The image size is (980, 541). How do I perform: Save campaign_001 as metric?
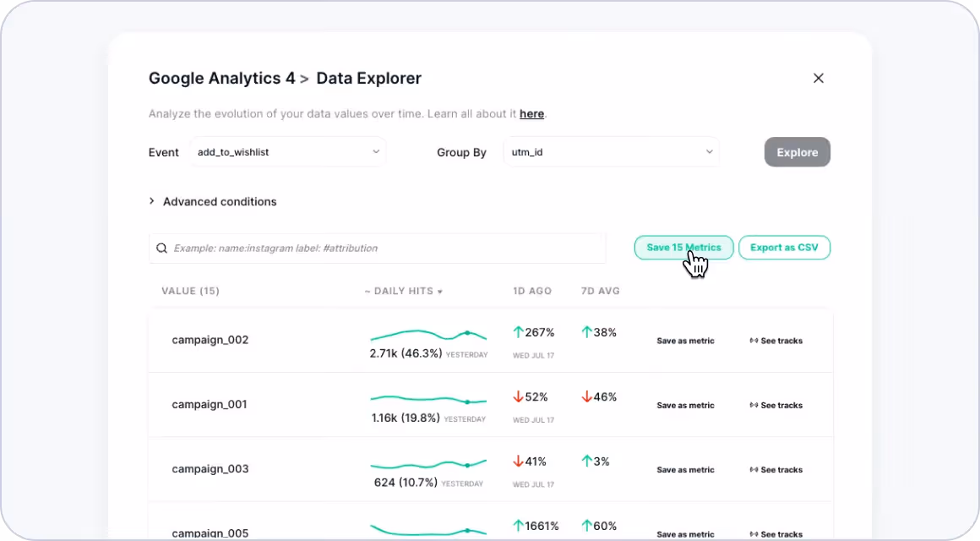point(685,405)
